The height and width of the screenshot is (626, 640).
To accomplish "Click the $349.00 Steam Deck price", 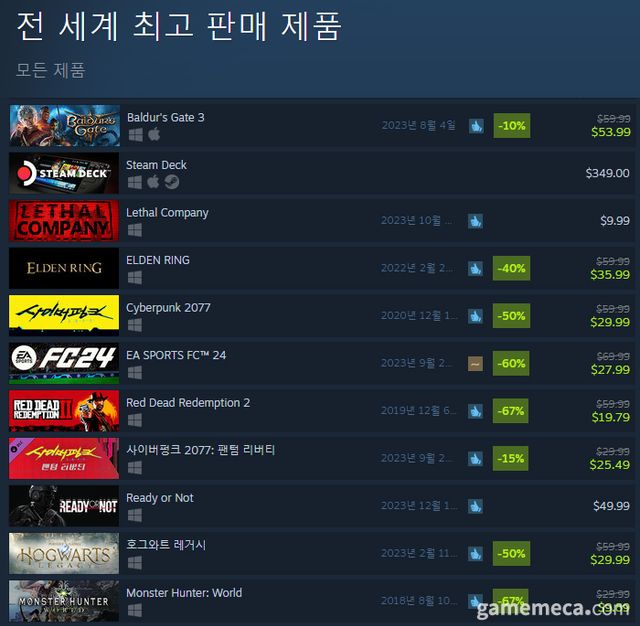I will (x=607, y=173).
